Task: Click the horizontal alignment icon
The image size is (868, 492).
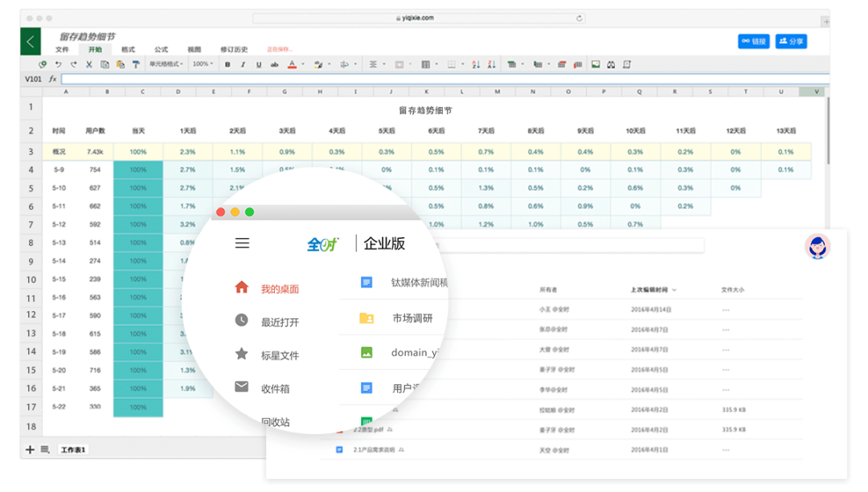Action: [x=373, y=65]
